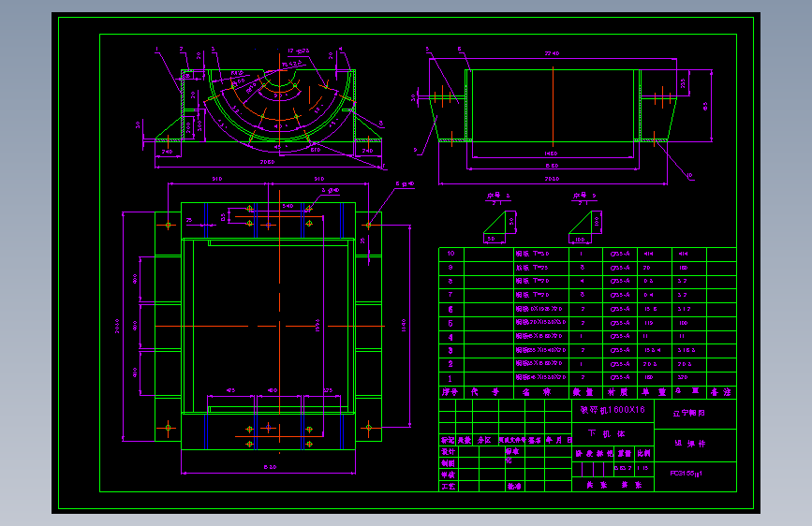Viewport: 812px width, 526px height.
Task: Click the part name 下机体 in title block
Action: (x=606, y=434)
